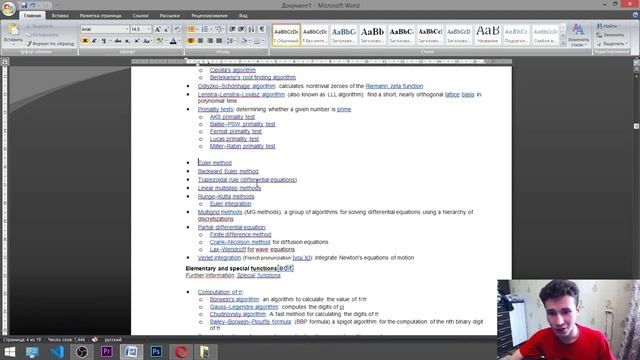Click Заменить (Replace) button

point(610,35)
